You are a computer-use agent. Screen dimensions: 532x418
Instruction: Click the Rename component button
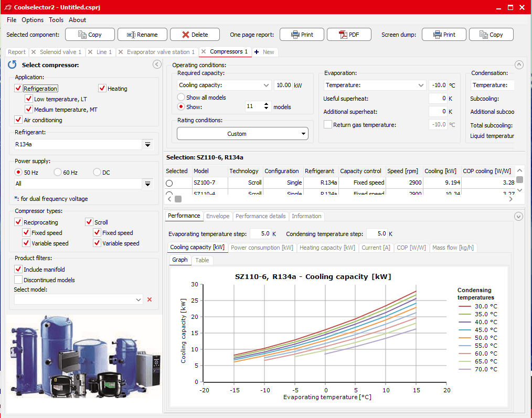142,35
